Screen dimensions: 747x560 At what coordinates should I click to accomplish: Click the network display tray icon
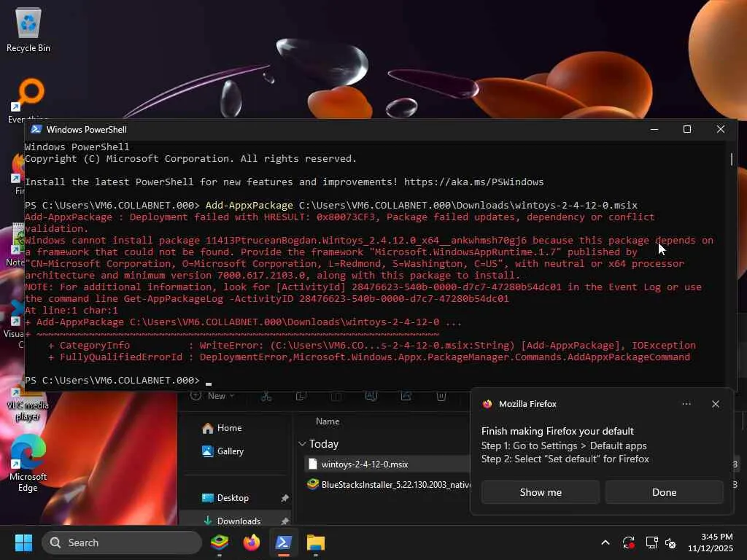(651, 542)
